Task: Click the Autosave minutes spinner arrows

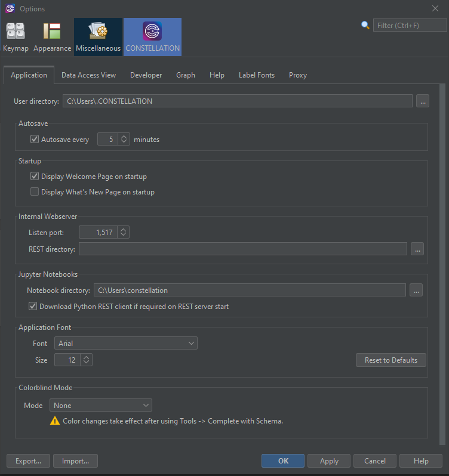Action: [x=124, y=139]
